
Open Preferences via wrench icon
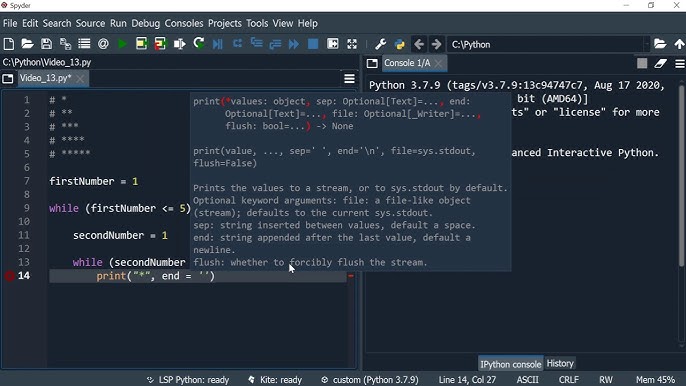click(380, 44)
